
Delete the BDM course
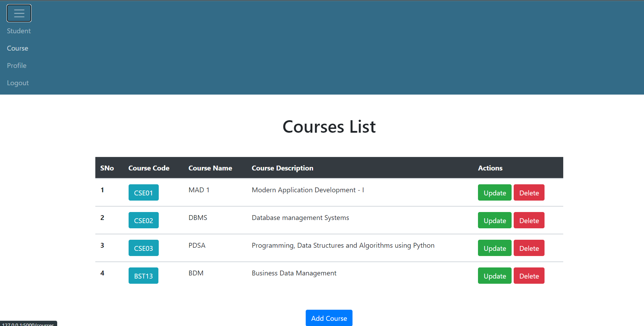529,275
